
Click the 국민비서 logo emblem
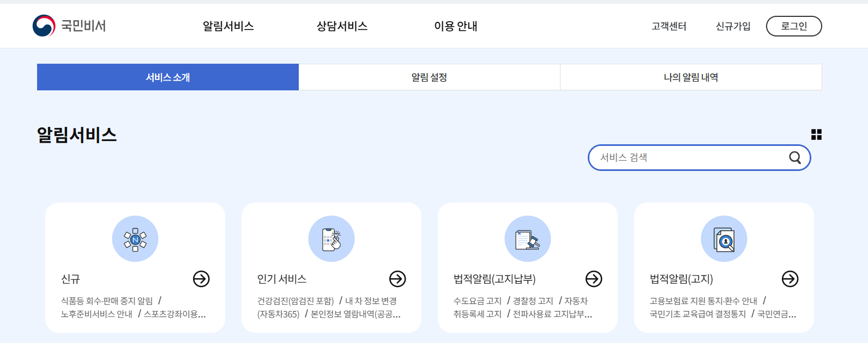pyautogui.click(x=44, y=26)
